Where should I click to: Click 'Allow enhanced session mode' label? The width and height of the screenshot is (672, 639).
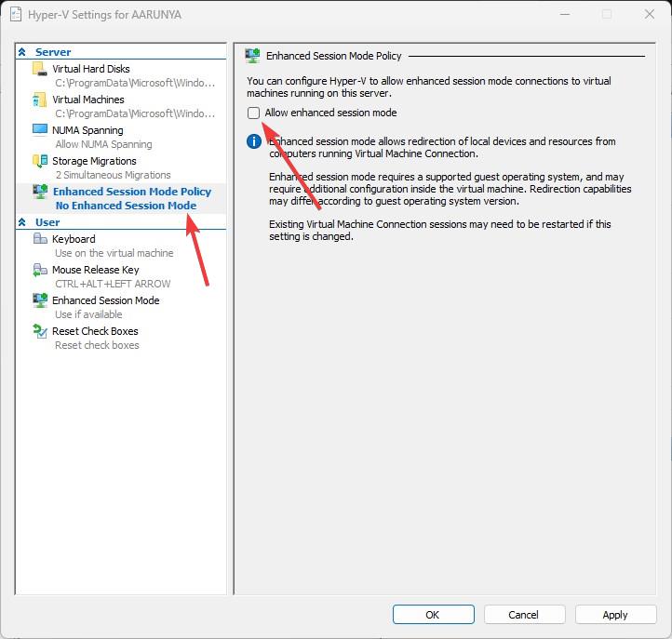[x=330, y=113]
